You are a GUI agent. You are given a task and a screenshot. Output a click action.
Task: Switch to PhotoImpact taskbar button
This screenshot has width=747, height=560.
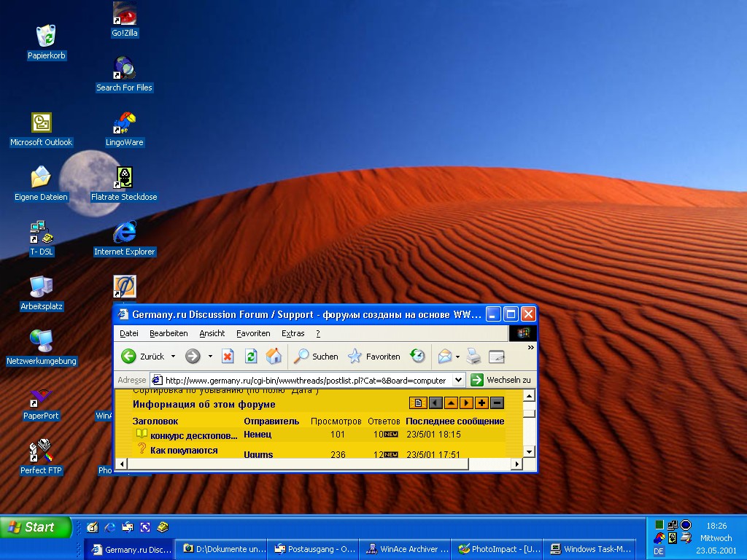[x=497, y=549]
